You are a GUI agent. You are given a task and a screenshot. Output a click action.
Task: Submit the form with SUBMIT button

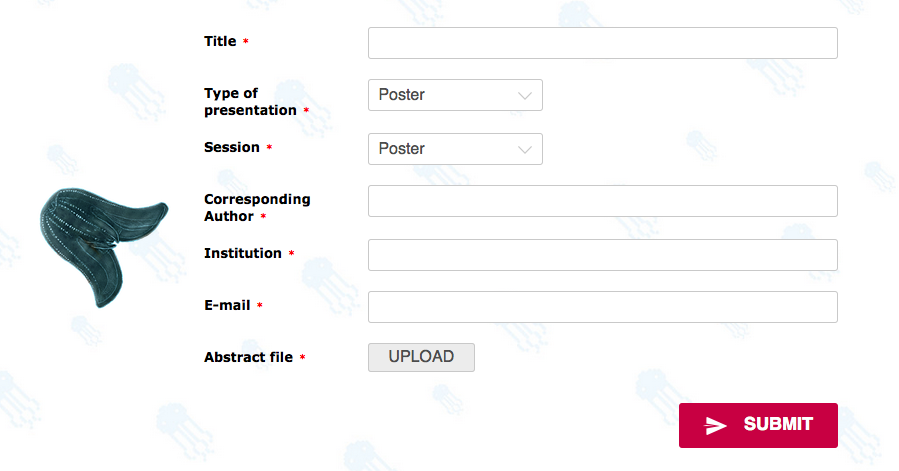[758, 425]
